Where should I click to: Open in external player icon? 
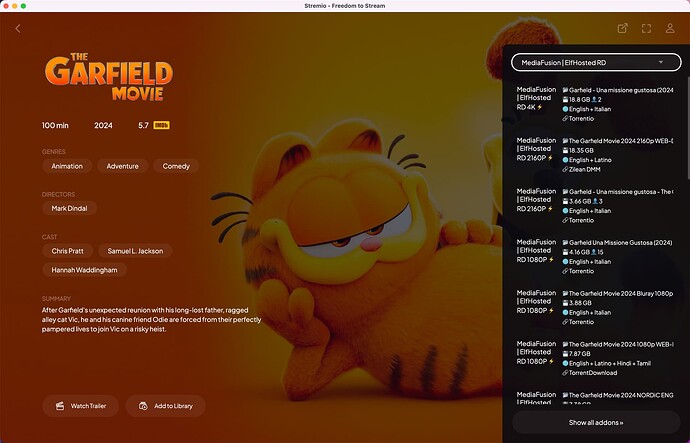622,29
